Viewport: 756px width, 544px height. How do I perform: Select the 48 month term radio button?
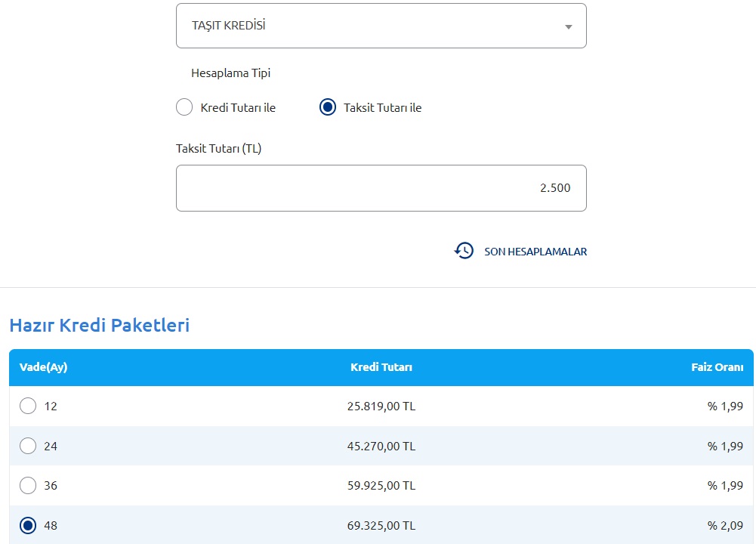click(28, 525)
